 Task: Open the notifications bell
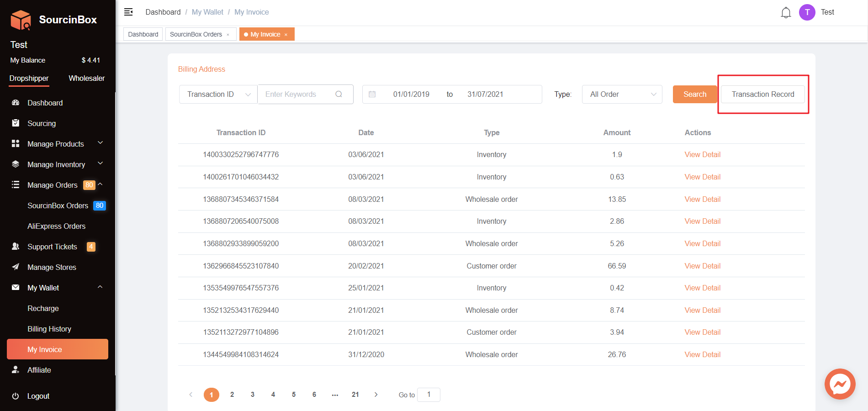pos(786,13)
